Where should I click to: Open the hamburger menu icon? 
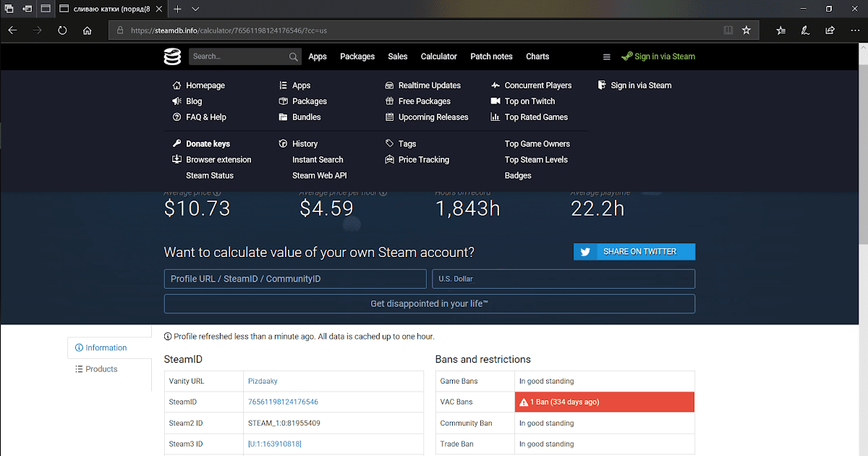coord(607,56)
